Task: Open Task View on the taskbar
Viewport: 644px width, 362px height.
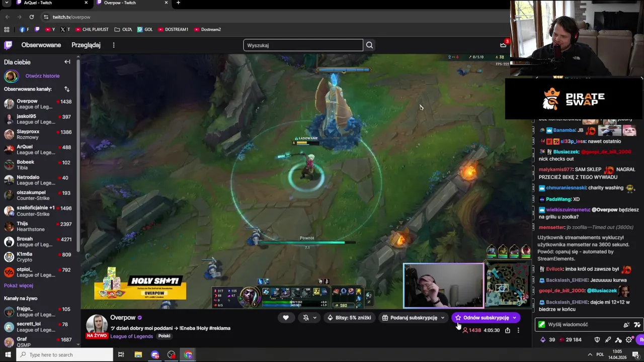Action: [x=121, y=354]
